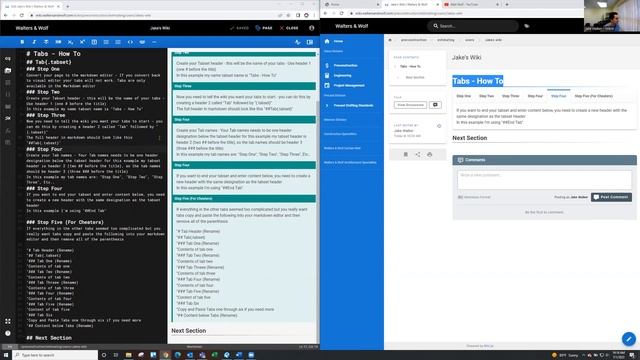Open markdown formatting help at the sidebar bottom
Image resolution: width=640 pixels, height=360 pixels.
coord(8,333)
